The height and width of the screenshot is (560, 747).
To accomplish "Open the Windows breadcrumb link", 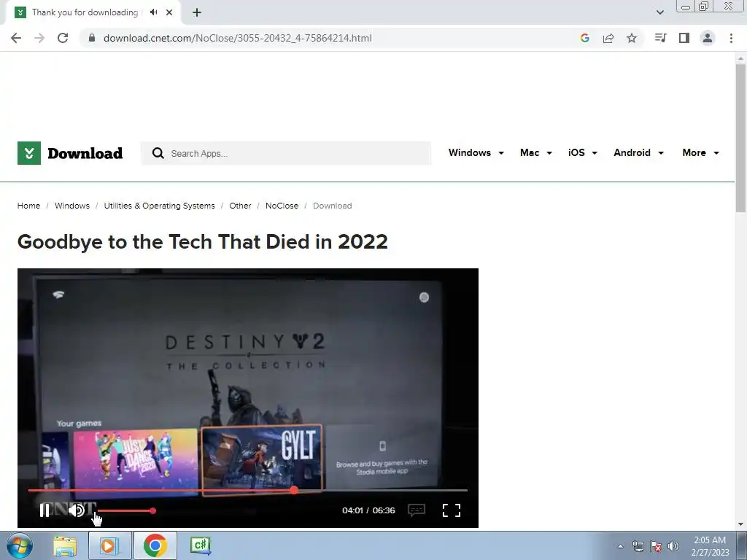I will point(72,206).
